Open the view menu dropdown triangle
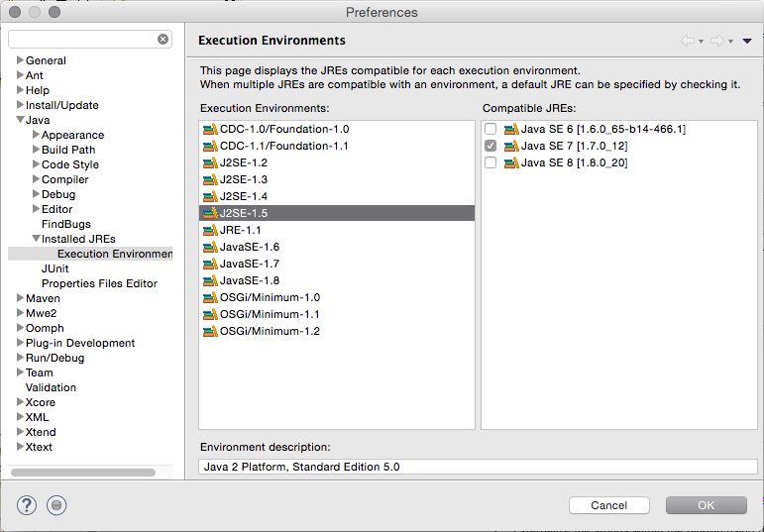764x532 pixels. coord(747,42)
